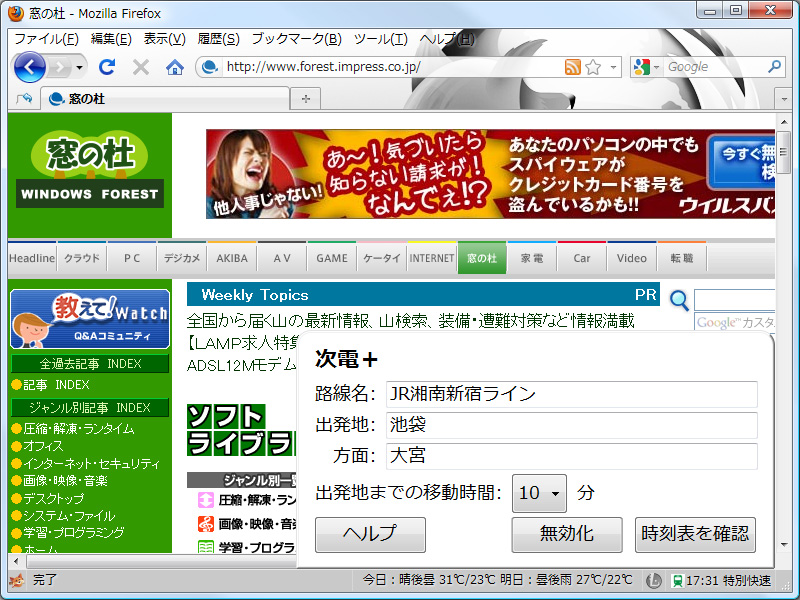Click the 時刻表を確認 button
This screenshot has width=800, height=600.
pyautogui.click(x=695, y=534)
